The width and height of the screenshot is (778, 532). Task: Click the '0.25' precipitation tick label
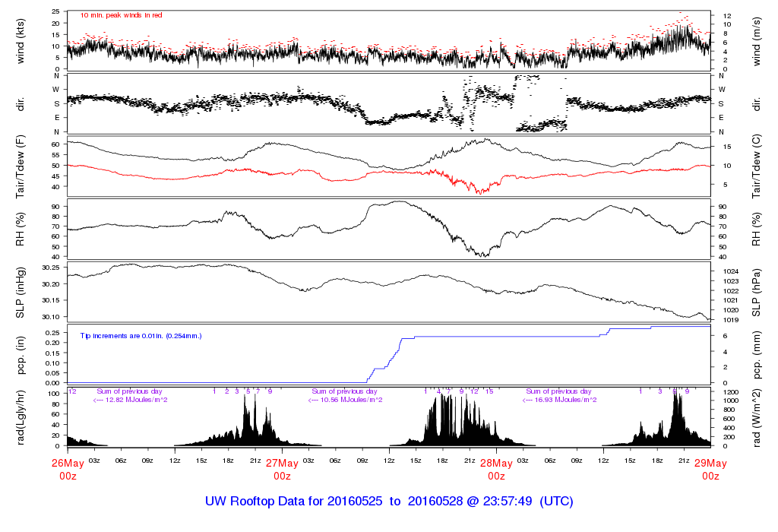(x=53, y=333)
